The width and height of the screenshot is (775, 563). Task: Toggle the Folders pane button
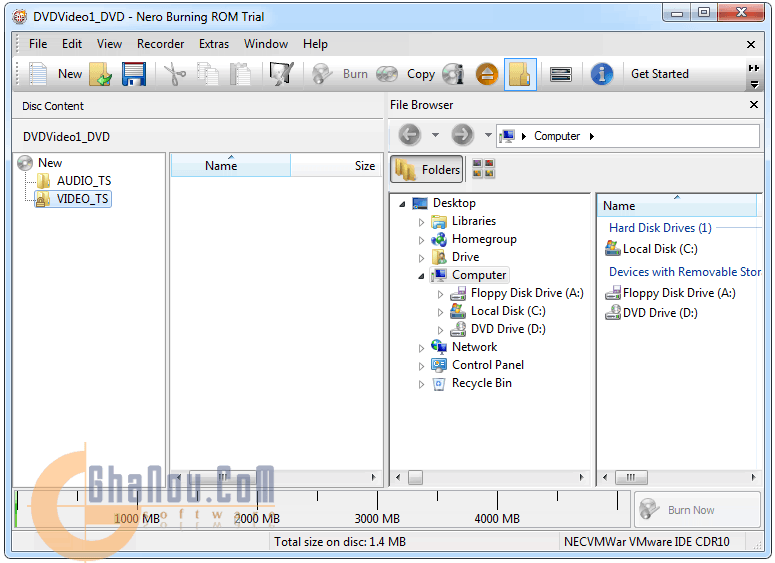coord(427,170)
